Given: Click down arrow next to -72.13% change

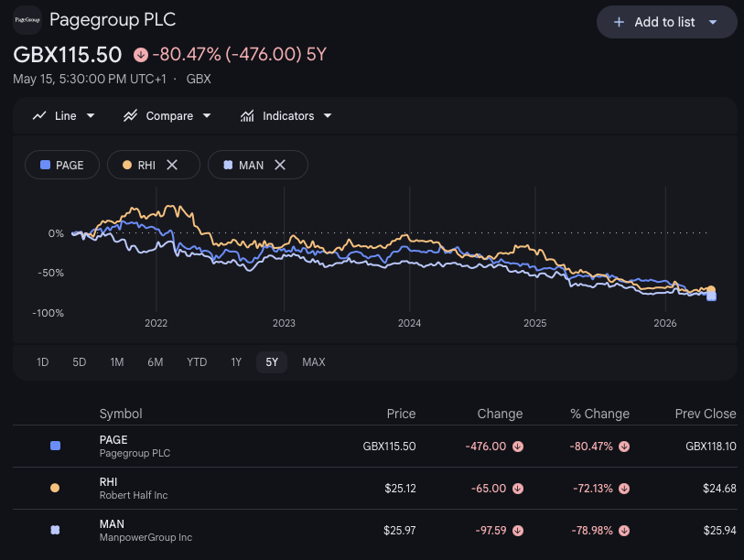Looking at the screenshot, I should tap(624, 489).
